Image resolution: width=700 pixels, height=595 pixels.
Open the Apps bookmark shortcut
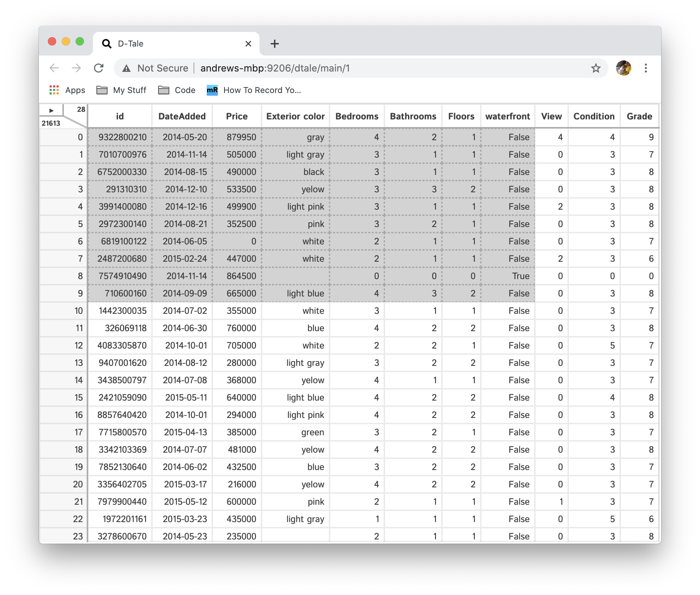point(67,90)
